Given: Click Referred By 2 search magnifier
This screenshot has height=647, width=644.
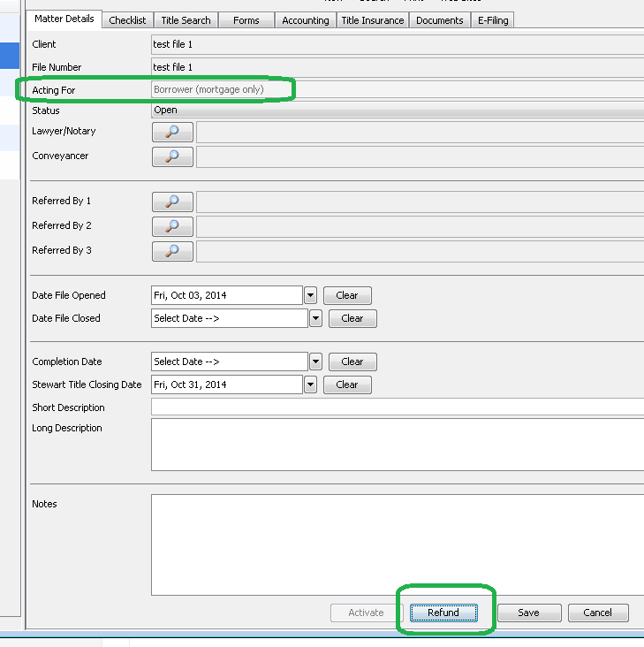Looking at the screenshot, I should pos(172,226).
